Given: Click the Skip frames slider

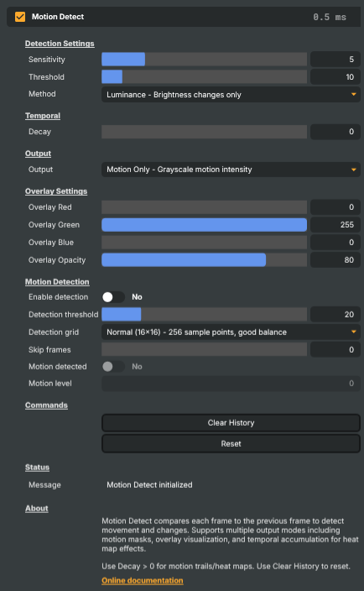Looking at the screenshot, I should click(x=204, y=350).
